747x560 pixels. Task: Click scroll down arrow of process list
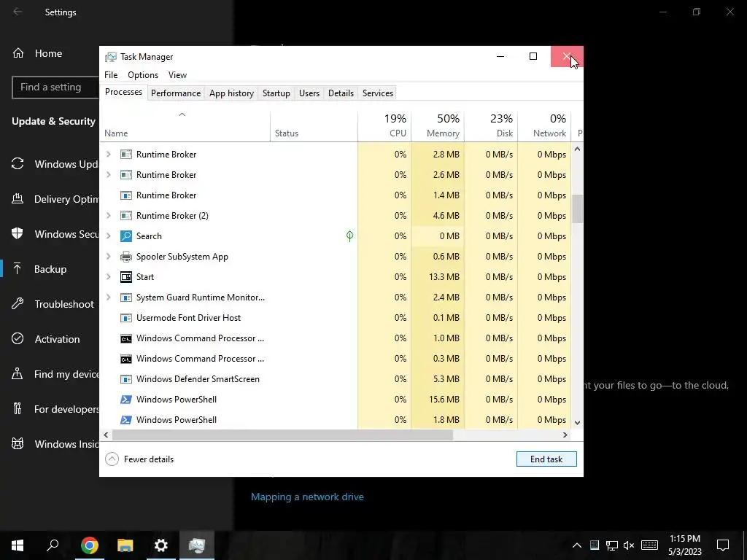point(578,423)
